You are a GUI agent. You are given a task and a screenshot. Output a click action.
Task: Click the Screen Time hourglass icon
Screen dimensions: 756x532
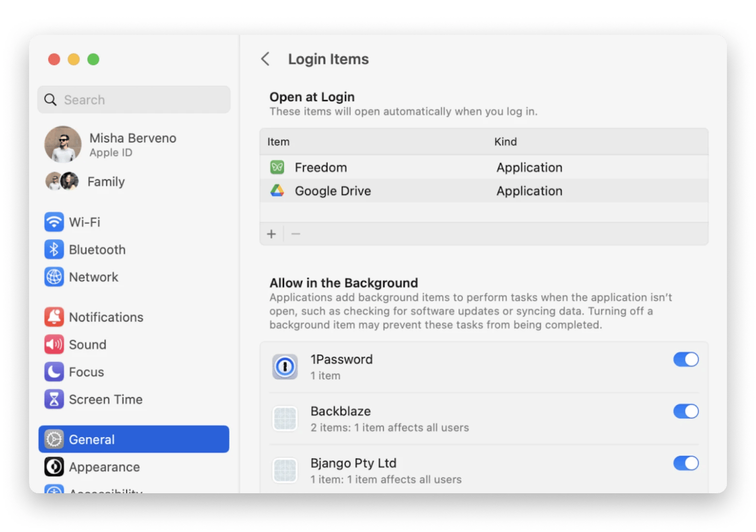(54, 399)
